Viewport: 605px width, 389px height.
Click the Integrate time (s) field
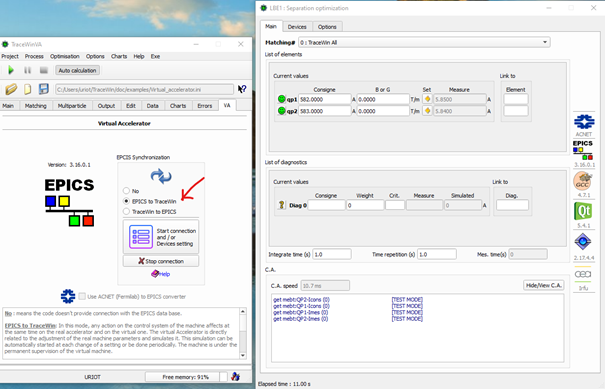pos(332,254)
